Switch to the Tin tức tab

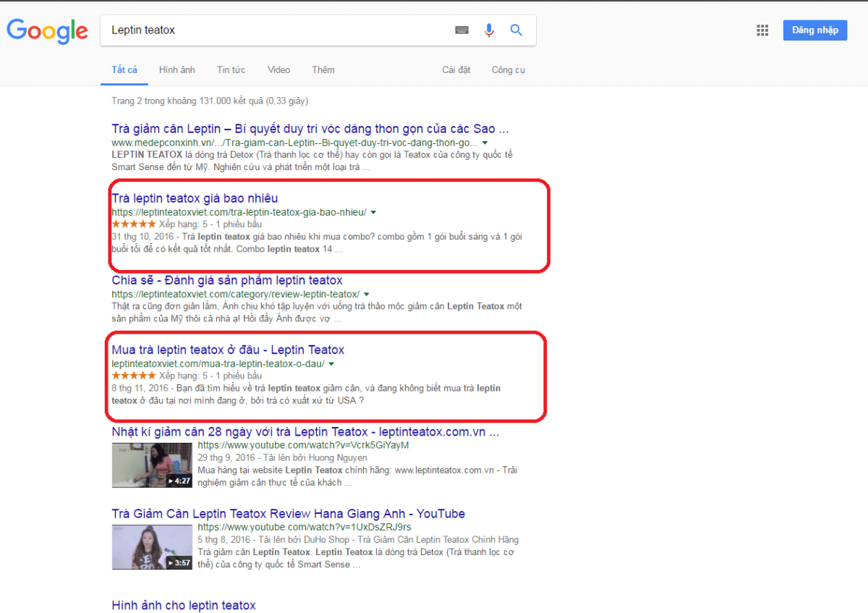231,70
